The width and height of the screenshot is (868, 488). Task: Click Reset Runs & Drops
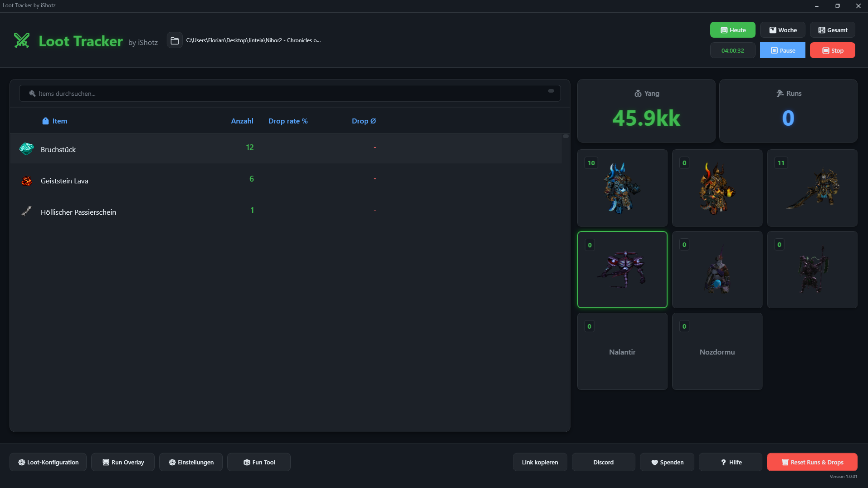click(x=811, y=462)
